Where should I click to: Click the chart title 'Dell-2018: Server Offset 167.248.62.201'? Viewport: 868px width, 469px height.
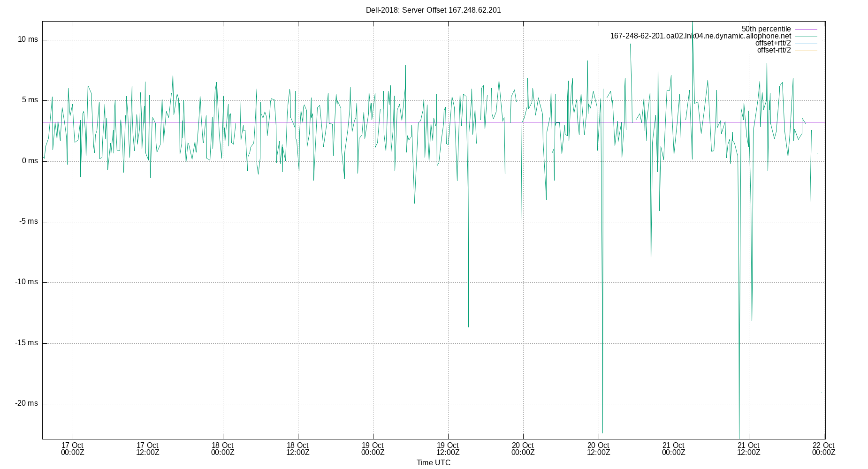pyautogui.click(x=433, y=10)
